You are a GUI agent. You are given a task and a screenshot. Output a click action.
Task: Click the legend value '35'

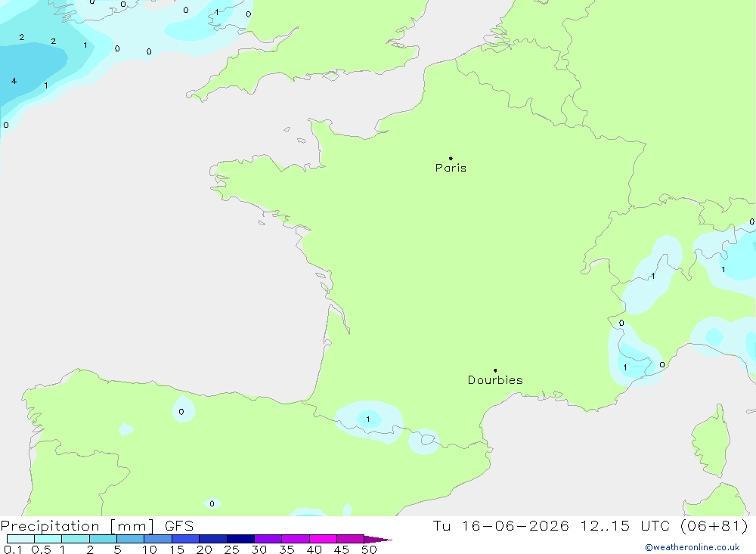click(287, 549)
